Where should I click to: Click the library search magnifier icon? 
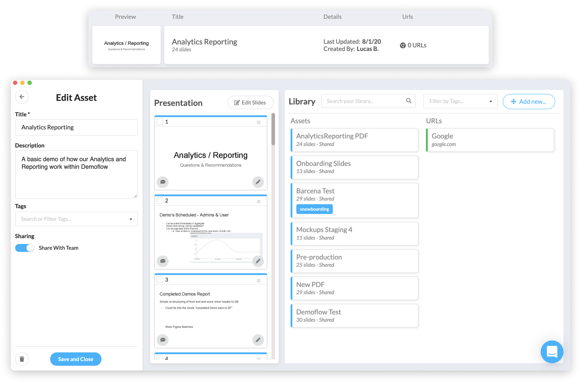pos(409,101)
